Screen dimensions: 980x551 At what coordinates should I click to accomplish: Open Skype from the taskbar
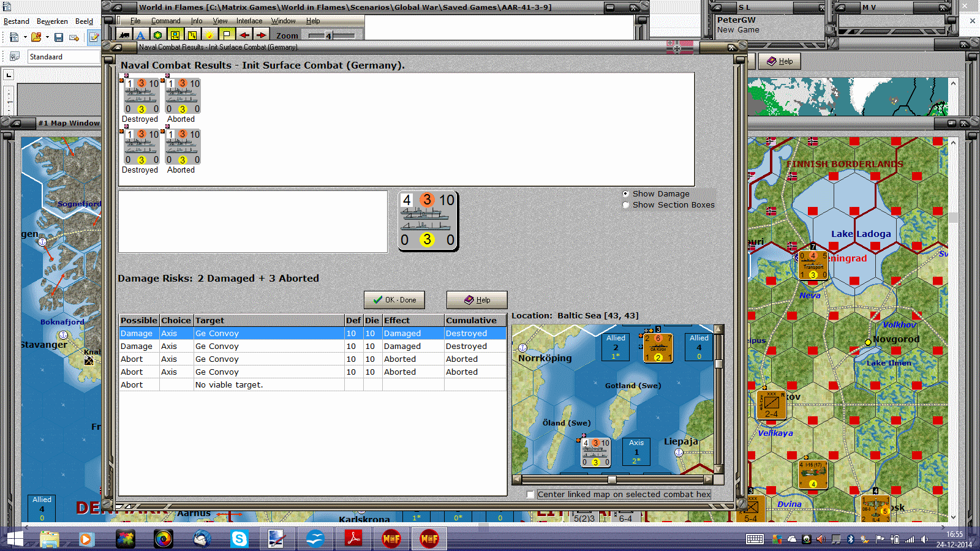pyautogui.click(x=239, y=539)
